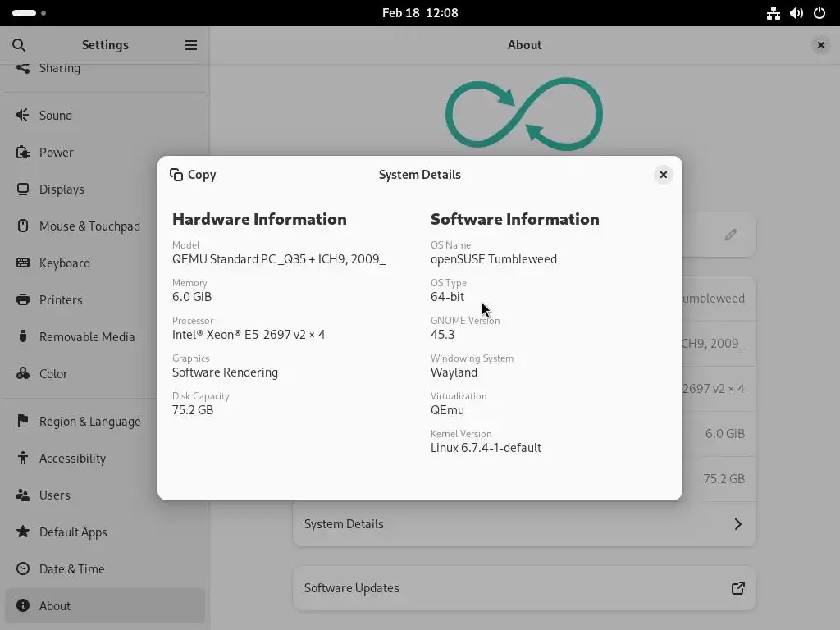Click the Wayland windowing system value
This screenshot has height=630, width=840.
(454, 372)
